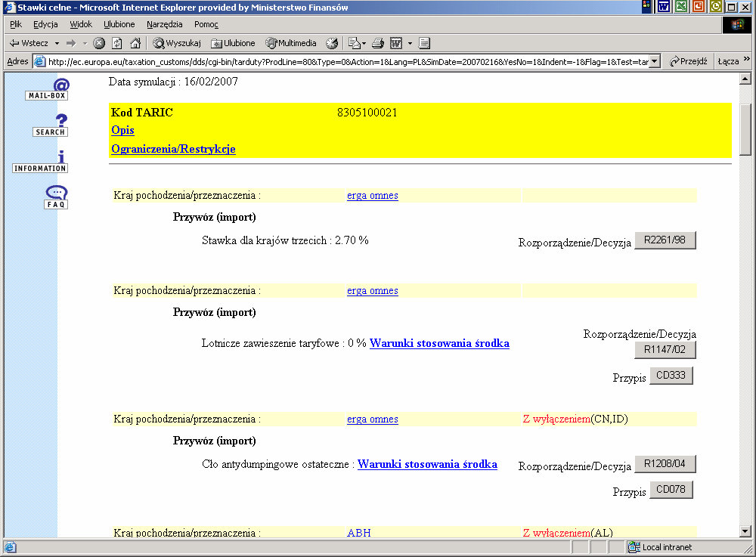756x557 pixels.
Task: Click the Przejdź go button
Action: pos(688,61)
